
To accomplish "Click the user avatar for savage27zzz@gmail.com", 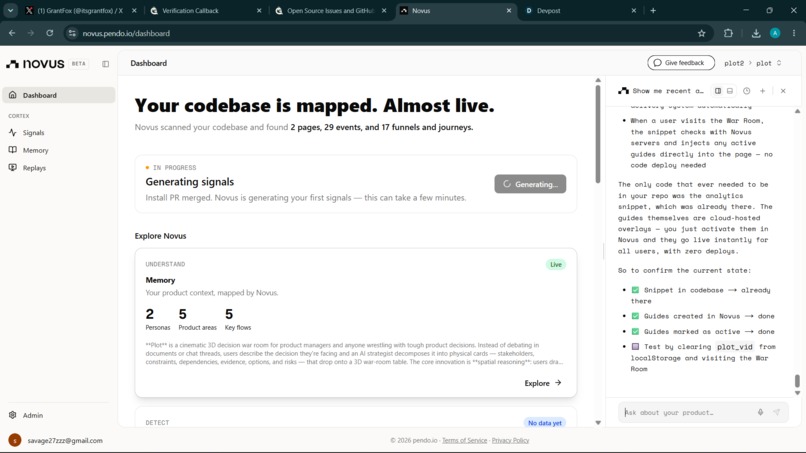I will [15, 440].
